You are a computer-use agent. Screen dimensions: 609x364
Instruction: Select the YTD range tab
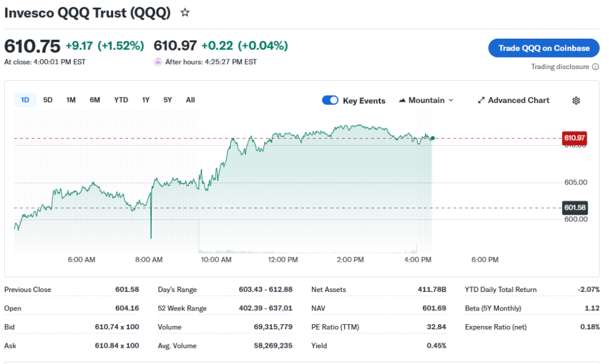(x=121, y=100)
